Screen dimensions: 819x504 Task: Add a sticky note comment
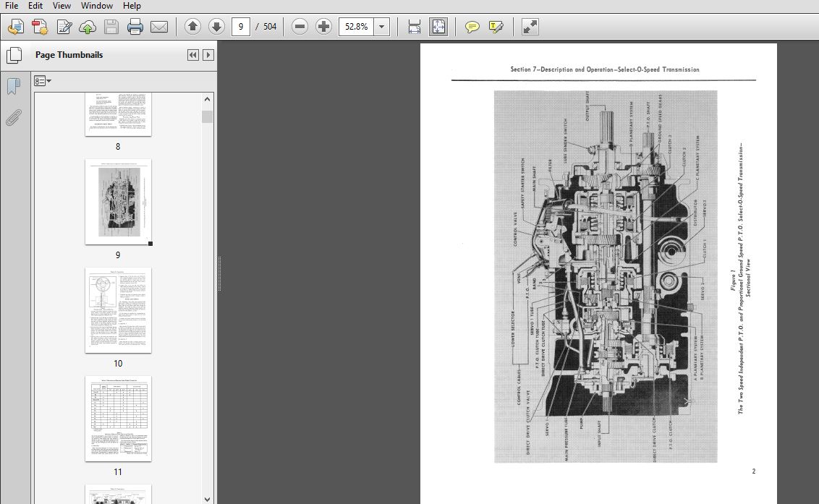coord(472,27)
